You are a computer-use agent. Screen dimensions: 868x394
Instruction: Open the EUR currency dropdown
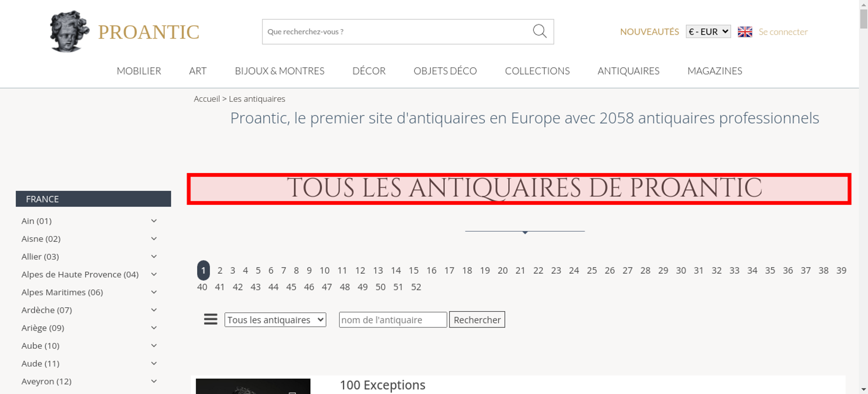[708, 32]
